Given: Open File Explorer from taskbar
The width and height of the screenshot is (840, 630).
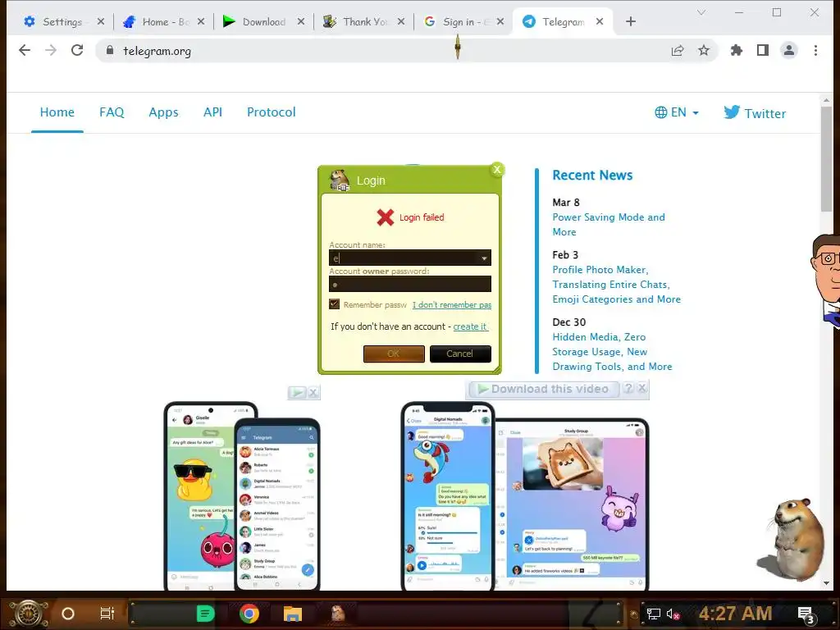Looking at the screenshot, I should point(293,614).
